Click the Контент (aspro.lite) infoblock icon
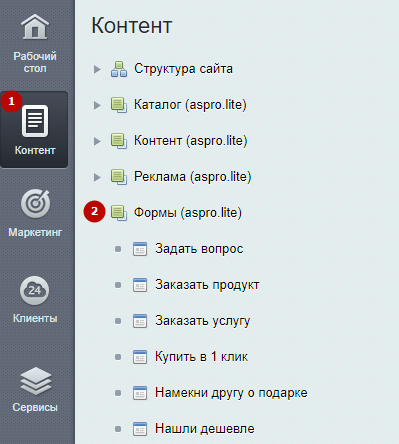The height and width of the screenshot is (444, 399). tap(119, 141)
